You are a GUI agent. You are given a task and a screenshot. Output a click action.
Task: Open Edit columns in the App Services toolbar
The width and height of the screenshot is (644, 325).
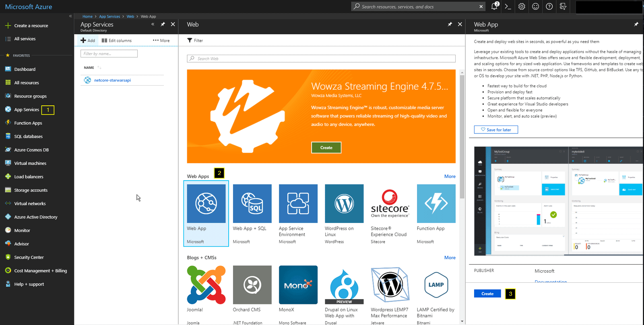coord(117,40)
